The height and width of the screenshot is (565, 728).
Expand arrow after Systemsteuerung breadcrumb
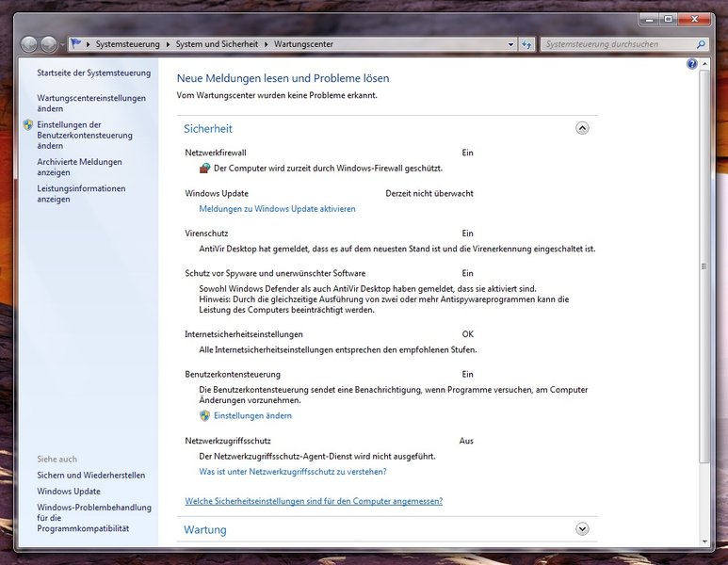click(168, 44)
